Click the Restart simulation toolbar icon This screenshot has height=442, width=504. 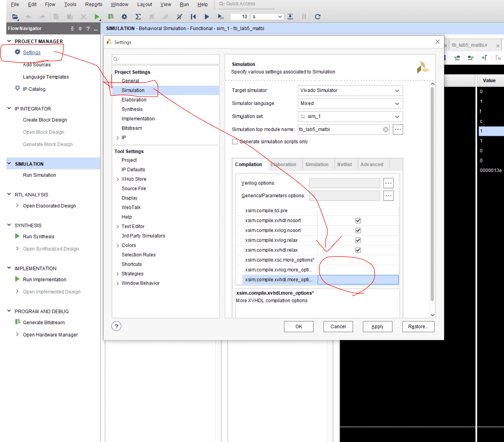(x=193, y=17)
